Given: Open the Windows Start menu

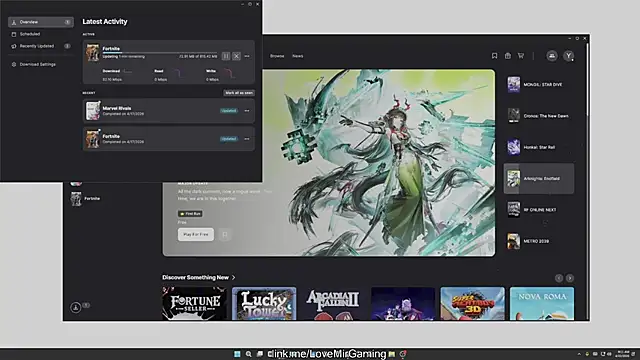Looking at the screenshot, I should point(237,354).
